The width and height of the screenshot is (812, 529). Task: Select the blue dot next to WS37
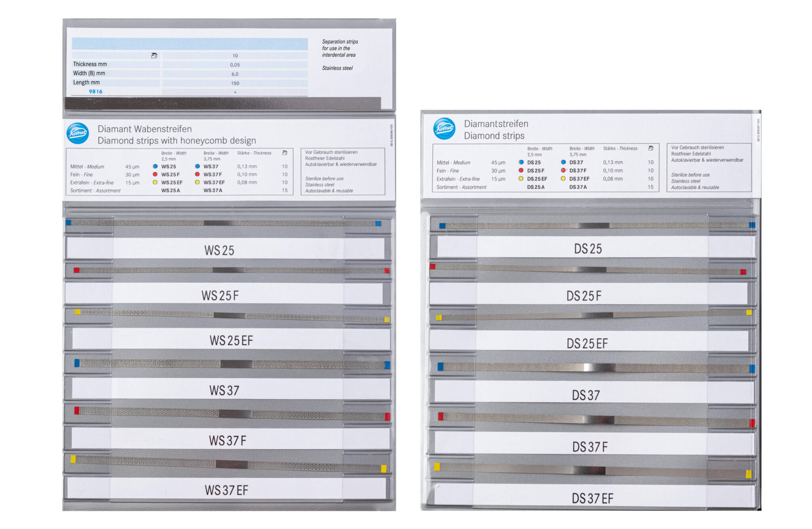click(197, 167)
